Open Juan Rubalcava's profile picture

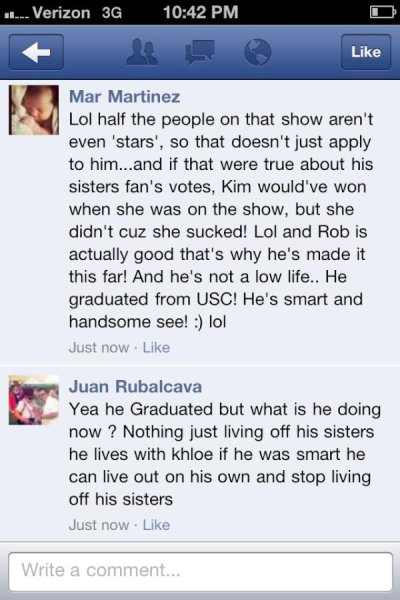[x=34, y=400]
